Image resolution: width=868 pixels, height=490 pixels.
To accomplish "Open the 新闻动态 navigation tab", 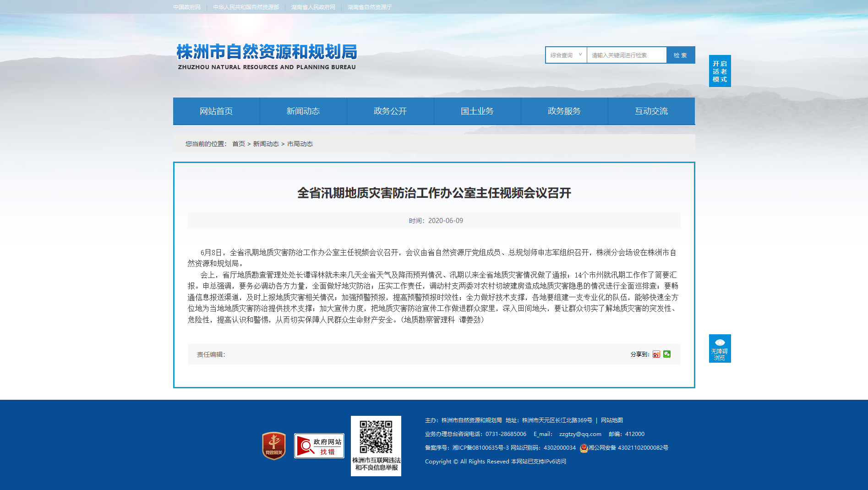I will 303,111.
